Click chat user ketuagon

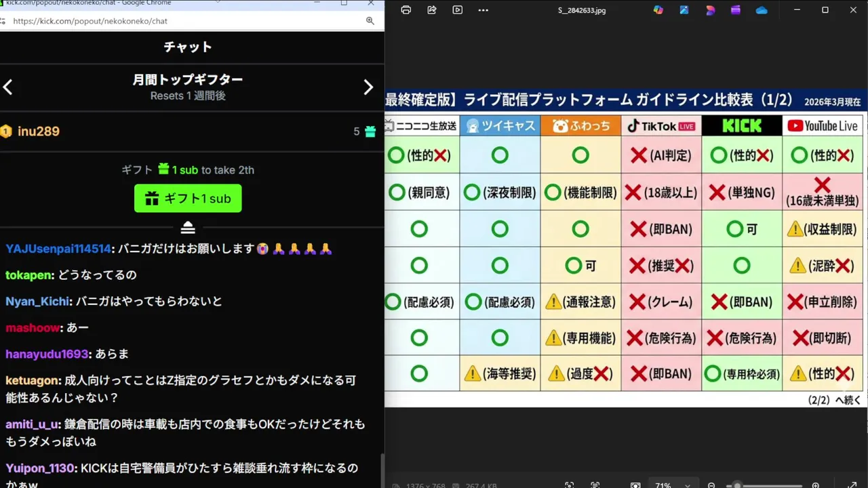pyautogui.click(x=33, y=381)
